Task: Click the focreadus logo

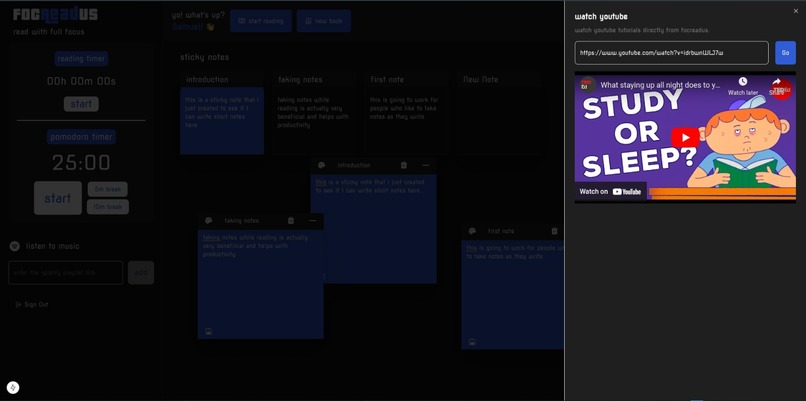Action: coord(55,14)
